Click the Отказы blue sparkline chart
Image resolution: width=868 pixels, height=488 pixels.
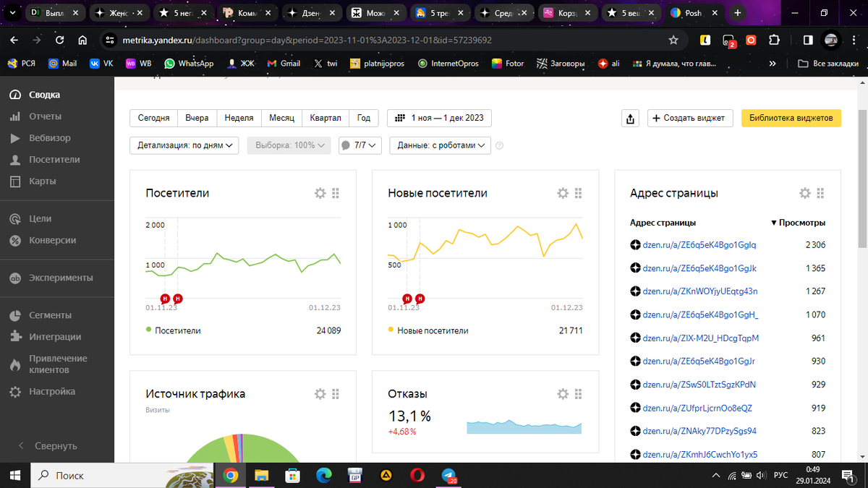click(524, 426)
